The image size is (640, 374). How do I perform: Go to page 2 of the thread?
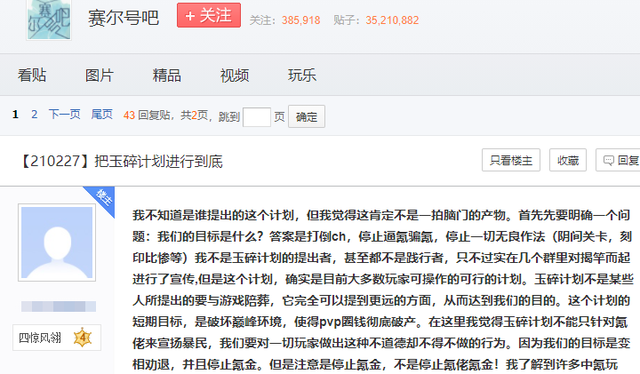(34, 114)
